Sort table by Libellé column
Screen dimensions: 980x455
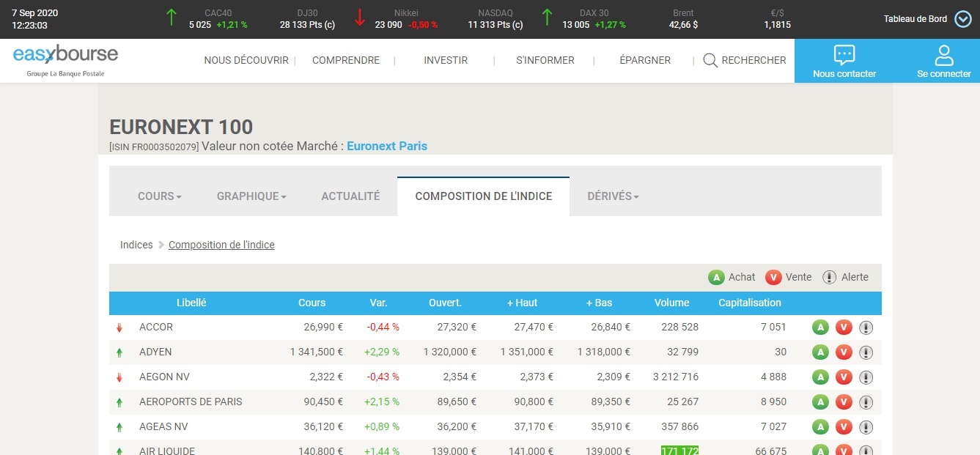(x=191, y=303)
